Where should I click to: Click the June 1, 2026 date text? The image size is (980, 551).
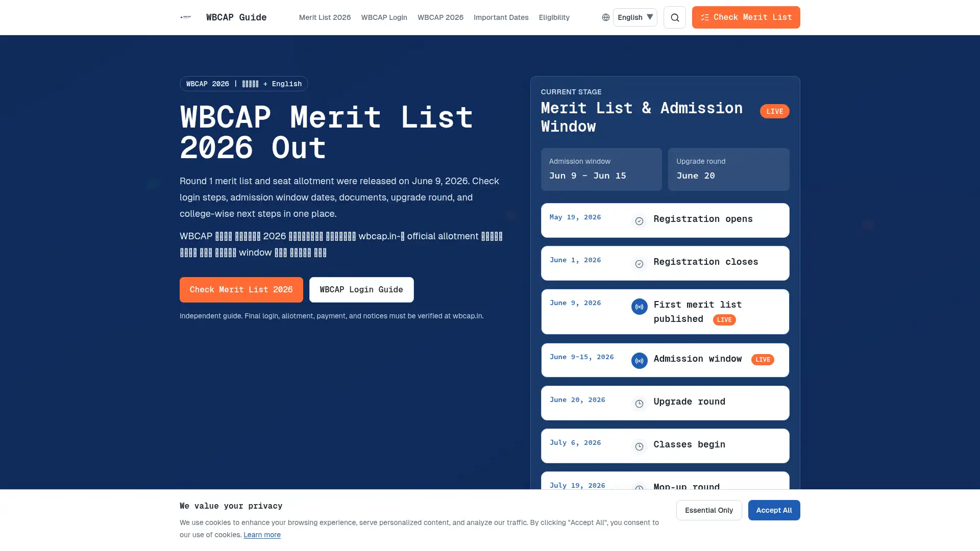(x=575, y=260)
